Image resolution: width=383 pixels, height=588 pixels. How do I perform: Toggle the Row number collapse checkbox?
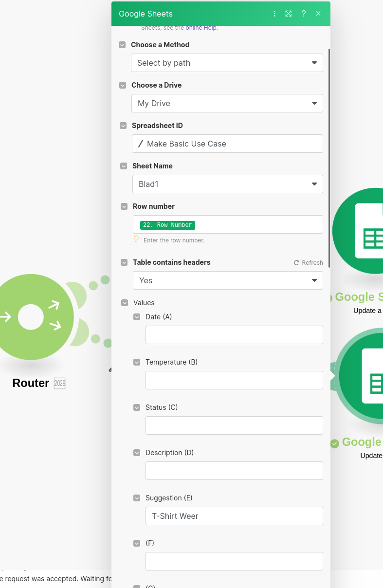coord(124,206)
